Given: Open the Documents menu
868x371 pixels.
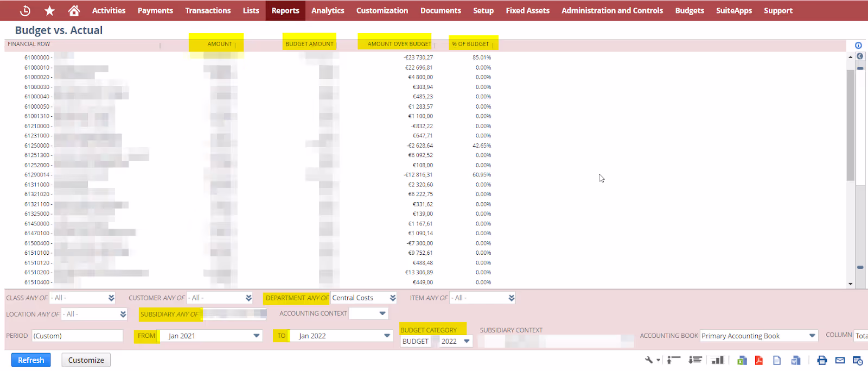Looking at the screenshot, I should coord(441,10).
